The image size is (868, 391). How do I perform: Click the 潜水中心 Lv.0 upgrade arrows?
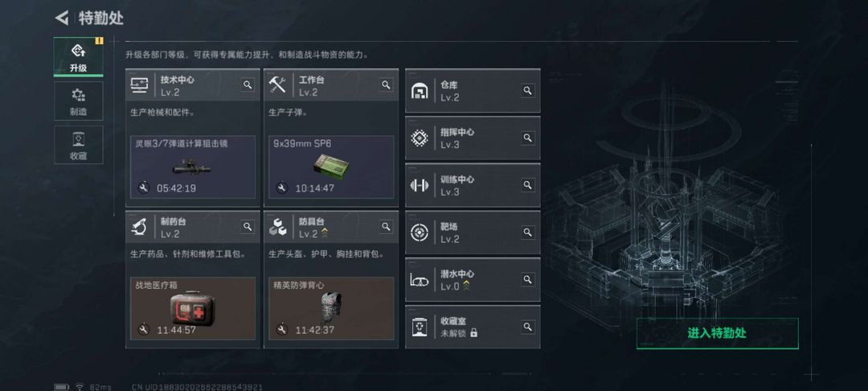coord(467,286)
